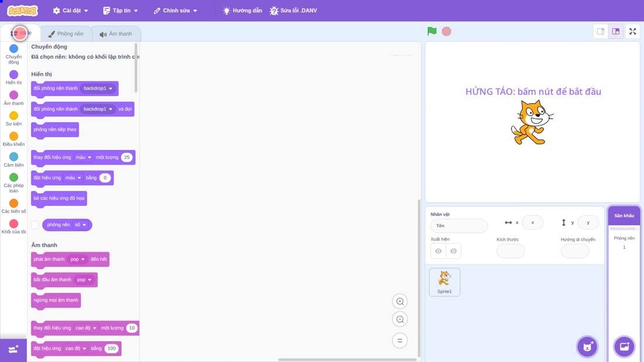Hide the sprite with crossed-eye icon
Image resolution: width=644 pixels, height=362 pixels.
coord(453,251)
